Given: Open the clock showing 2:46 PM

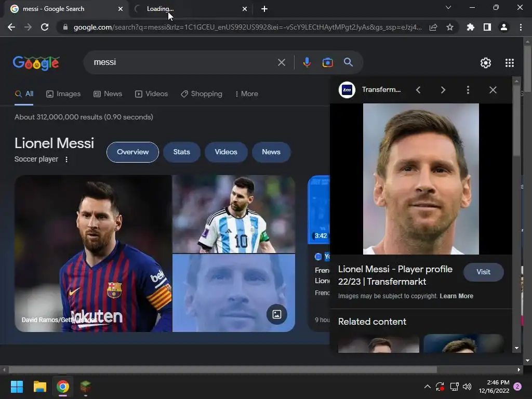Looking at the screenshot, I should coord(494,387).
